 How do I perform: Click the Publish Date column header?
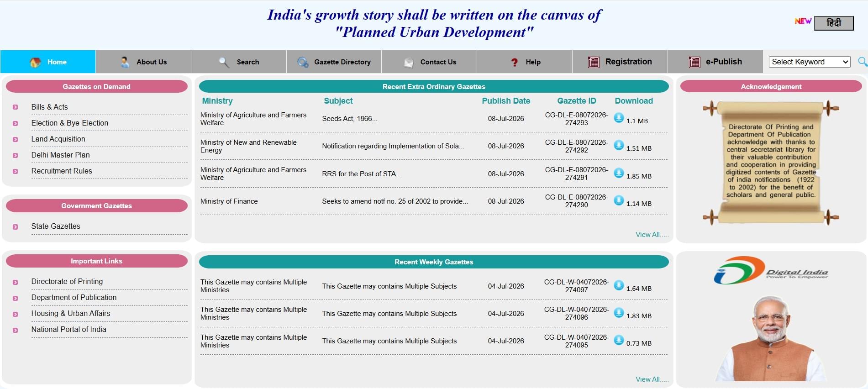(x=506, y=101)
